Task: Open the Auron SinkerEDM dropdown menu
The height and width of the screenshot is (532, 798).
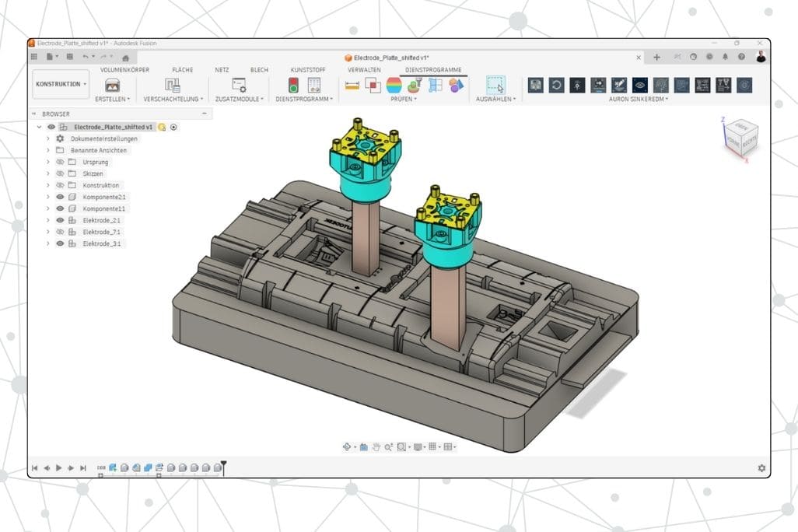Action: coord(639,100)
